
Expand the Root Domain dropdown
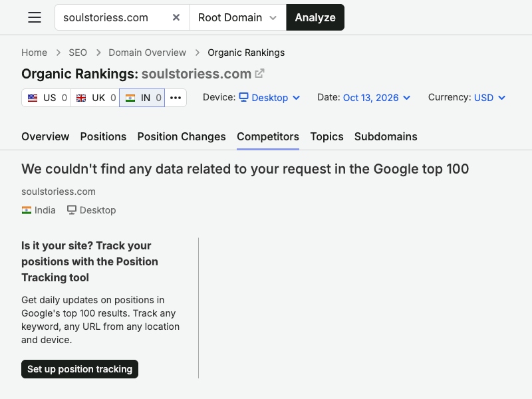click(238, 17)
